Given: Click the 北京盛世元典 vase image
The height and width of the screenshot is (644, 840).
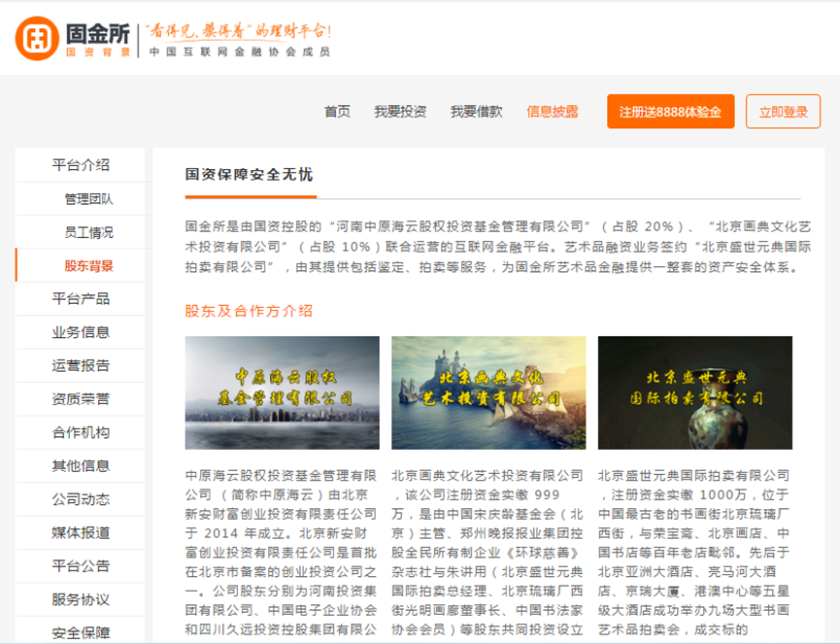Looking at the screenshot, I should pyautogui.click(x=695, y=392).
